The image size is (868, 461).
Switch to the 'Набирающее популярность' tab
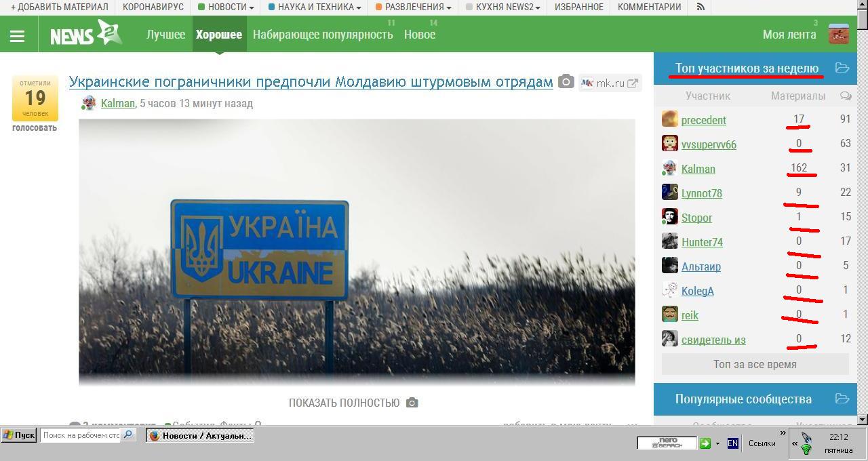pos(323,34)
